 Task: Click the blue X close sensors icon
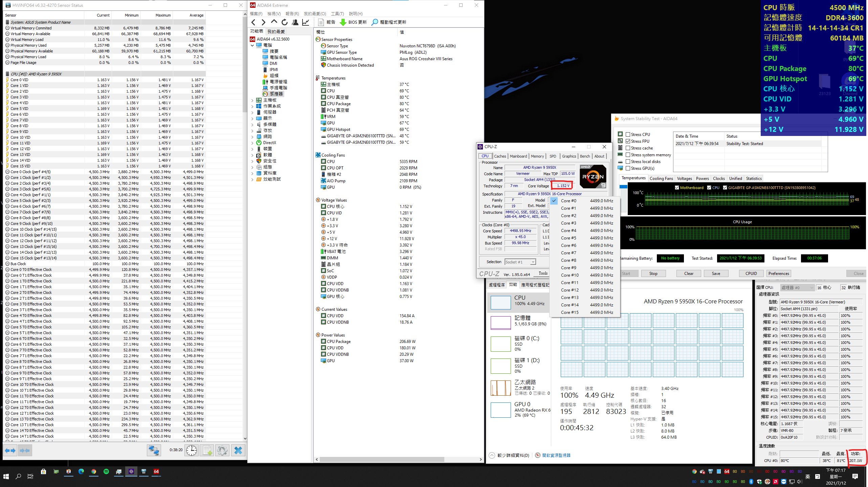238,450
